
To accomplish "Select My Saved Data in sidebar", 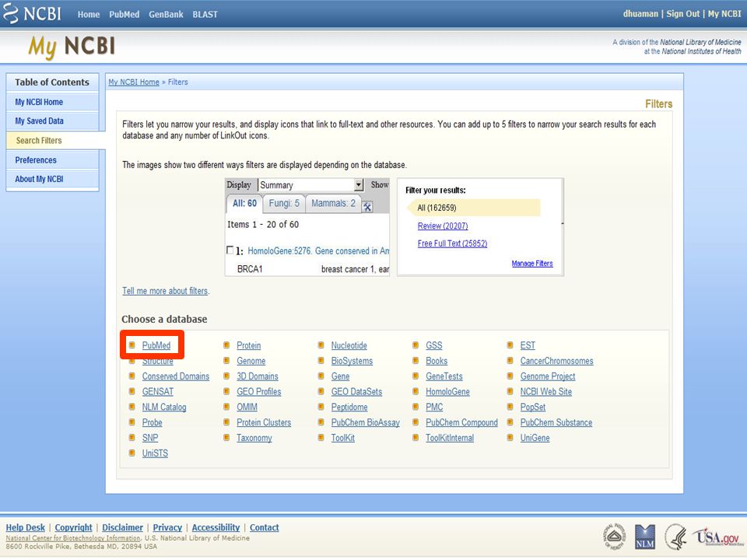I will (52, 121).
